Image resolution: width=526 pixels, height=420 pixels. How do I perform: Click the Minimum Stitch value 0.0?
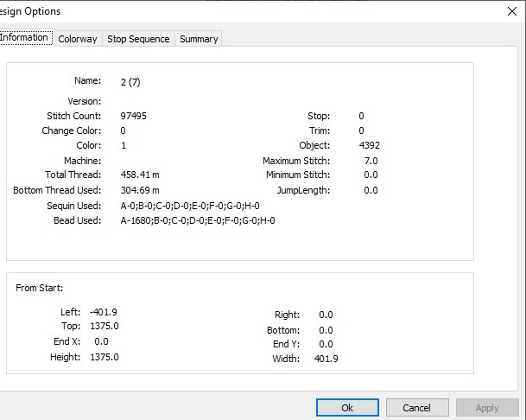pyautogui.click(x=371, y=175)
